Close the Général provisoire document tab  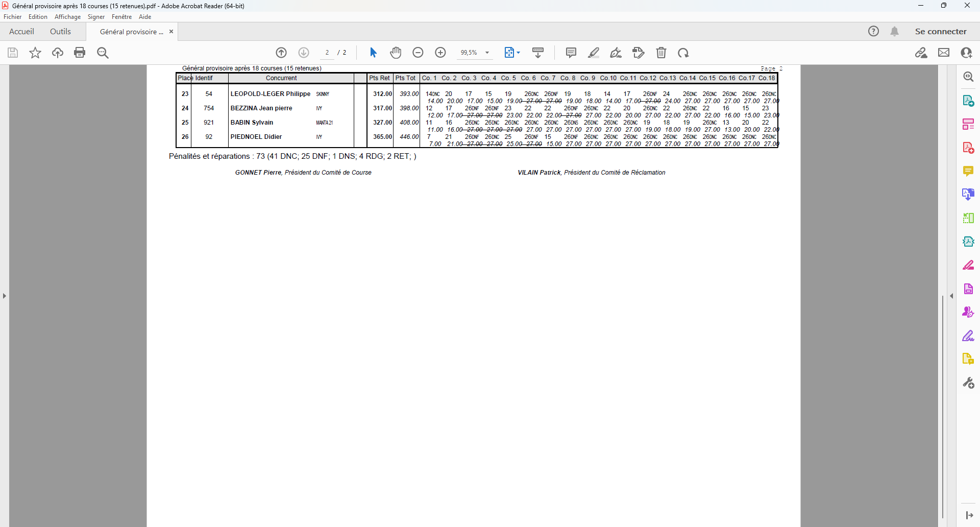tap(171, 32)
